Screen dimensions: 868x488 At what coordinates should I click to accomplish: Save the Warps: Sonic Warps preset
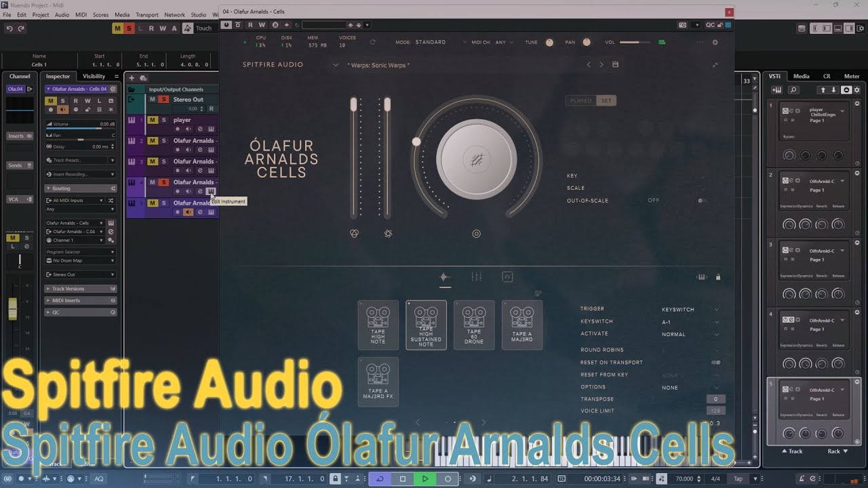click(615, 64)
